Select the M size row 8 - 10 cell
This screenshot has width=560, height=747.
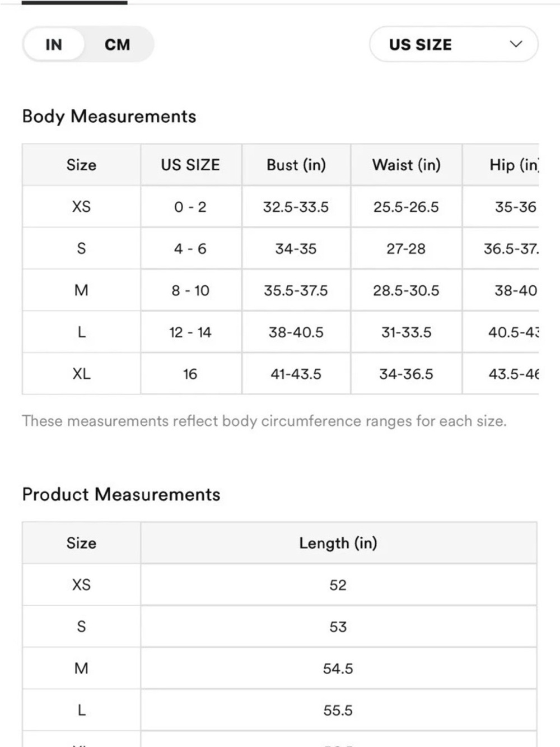coord(190,290)
